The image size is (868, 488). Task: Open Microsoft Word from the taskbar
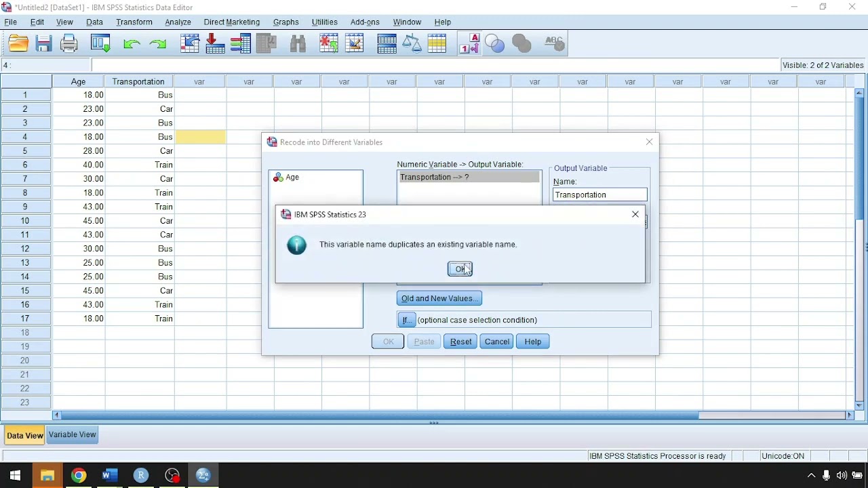[x=110, y=475]
